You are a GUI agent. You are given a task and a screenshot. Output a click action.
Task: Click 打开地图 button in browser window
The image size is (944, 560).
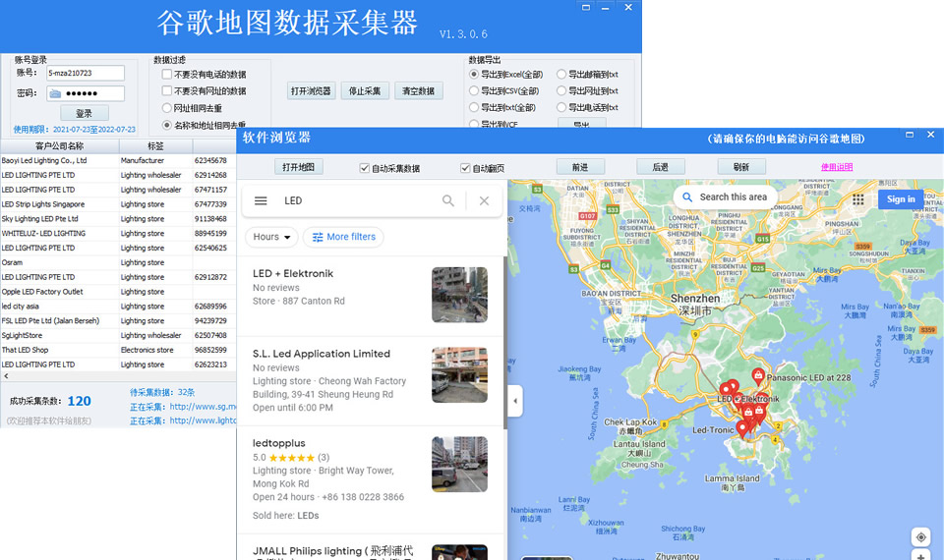point(299,167)
